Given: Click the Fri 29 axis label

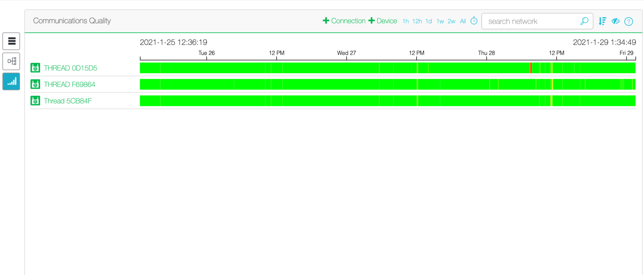Looking at the screenshot, I should [626, 53].
